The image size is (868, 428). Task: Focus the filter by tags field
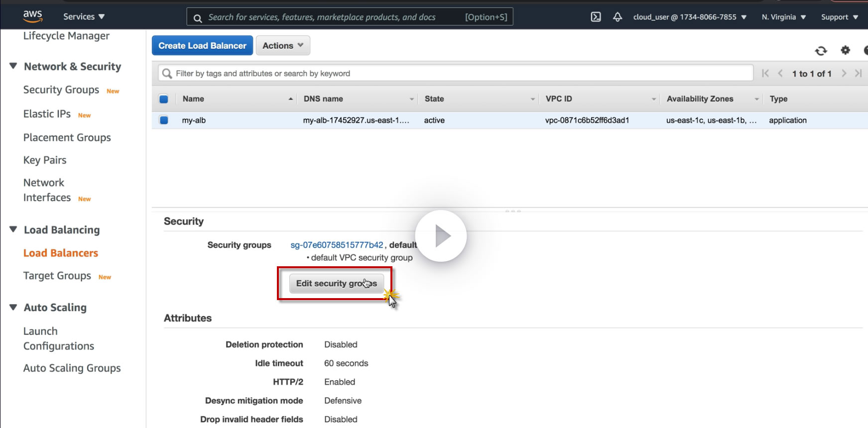pos(455,74)
